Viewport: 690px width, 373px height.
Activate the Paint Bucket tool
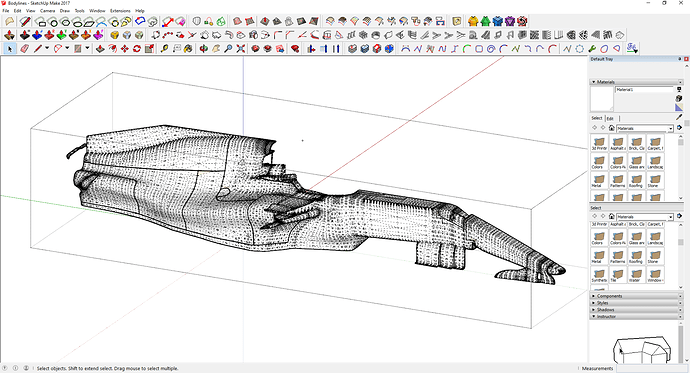click(x=188, y=49)
